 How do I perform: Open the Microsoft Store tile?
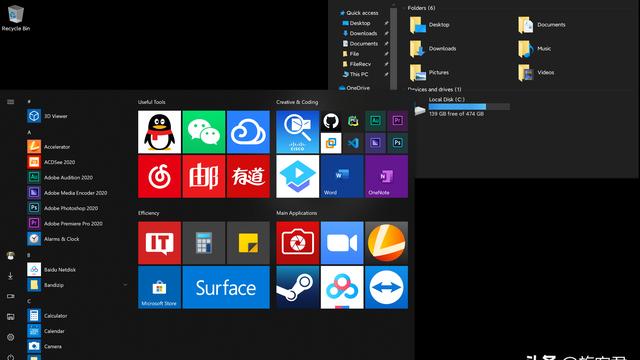159,287
